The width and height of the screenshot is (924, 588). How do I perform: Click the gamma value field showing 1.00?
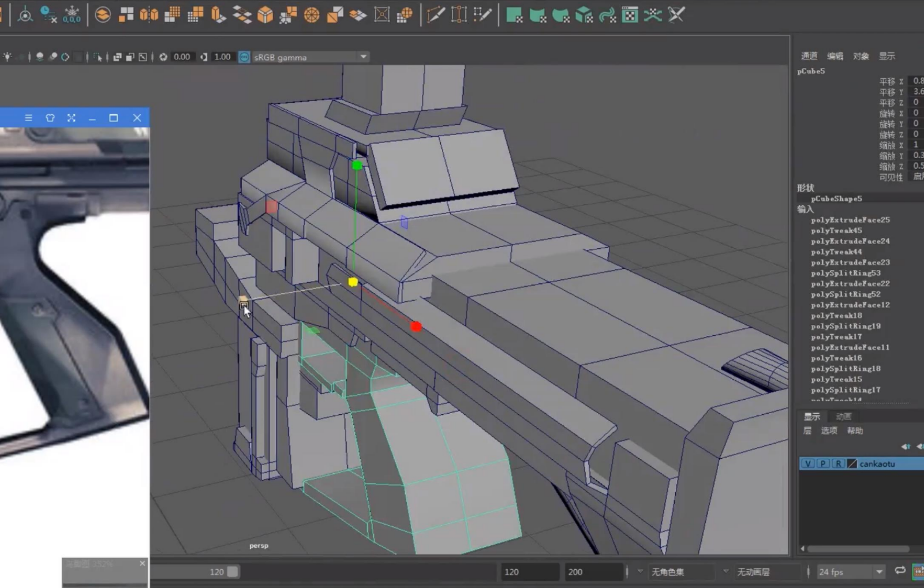[222, 57]
